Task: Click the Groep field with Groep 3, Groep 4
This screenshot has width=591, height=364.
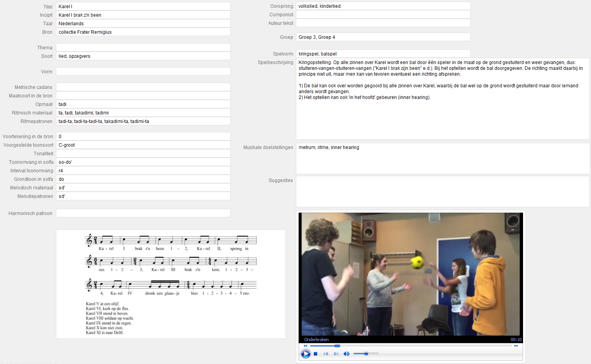Action: (383, 37)
